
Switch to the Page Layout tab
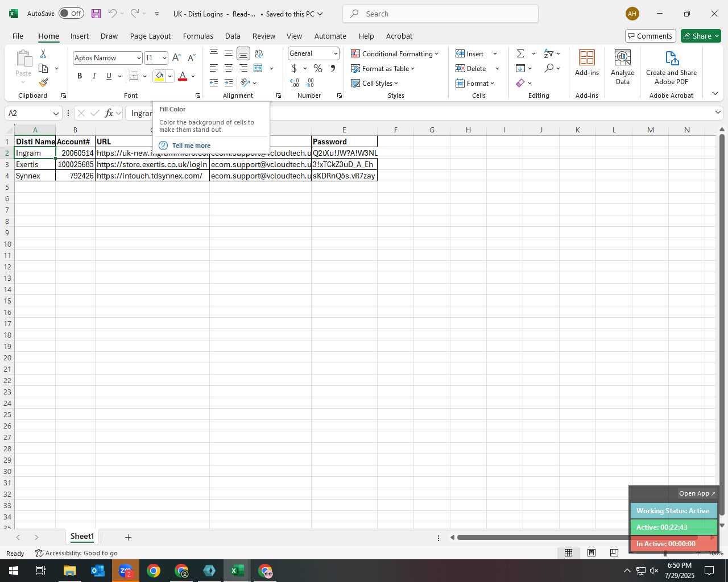click(x=150, y=36)
